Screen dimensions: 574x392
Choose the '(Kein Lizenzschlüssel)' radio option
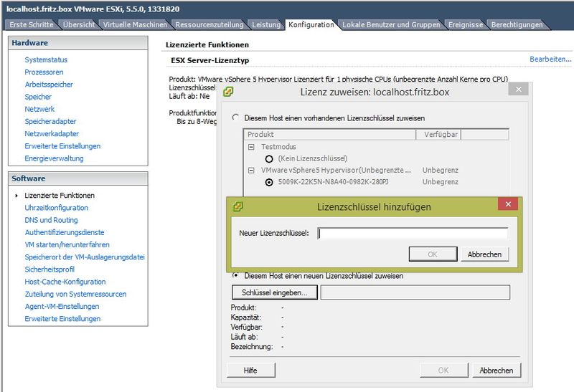[269, 158]
